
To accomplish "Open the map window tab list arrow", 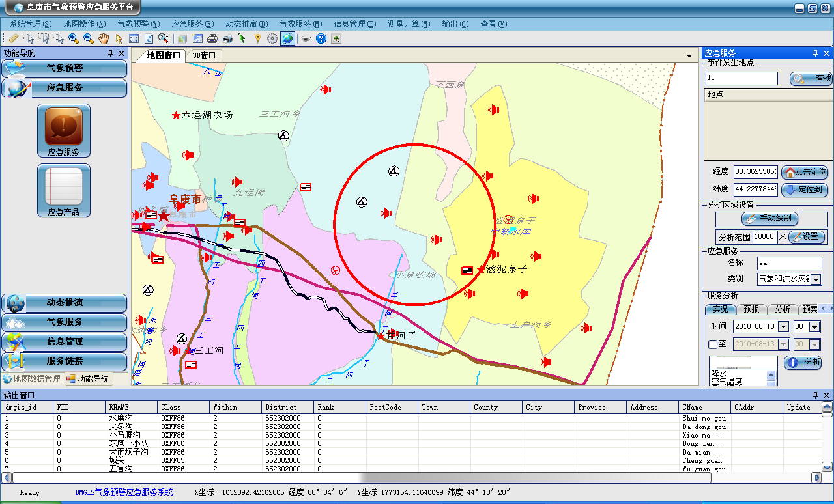I will (x=689, y=56).
